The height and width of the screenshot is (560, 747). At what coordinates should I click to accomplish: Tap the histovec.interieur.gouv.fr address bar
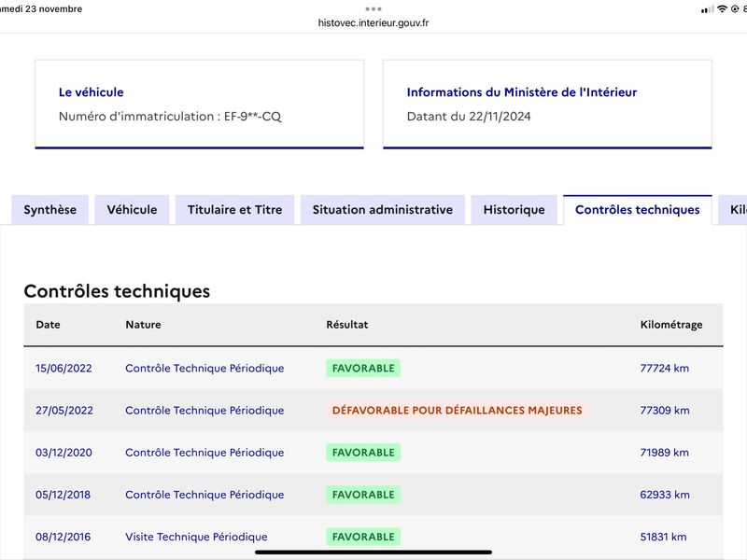pyautogui.click(x=373, y=22)
